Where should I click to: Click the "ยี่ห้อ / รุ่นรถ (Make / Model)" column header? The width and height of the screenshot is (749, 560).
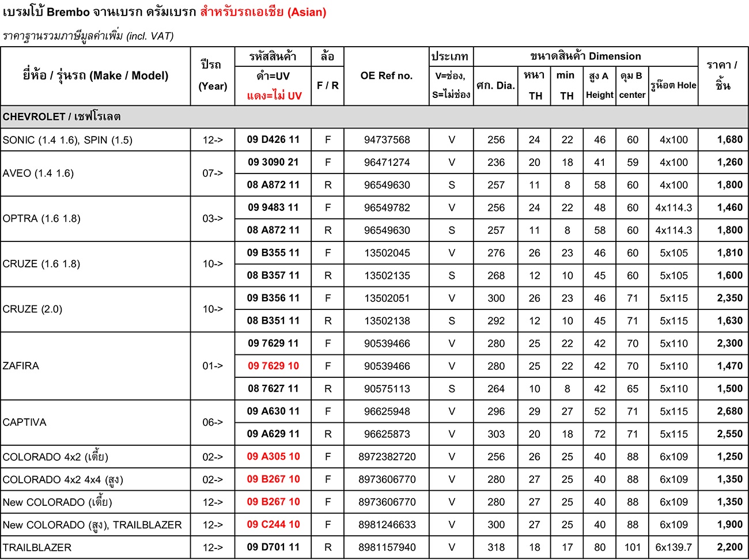(96, 75)
